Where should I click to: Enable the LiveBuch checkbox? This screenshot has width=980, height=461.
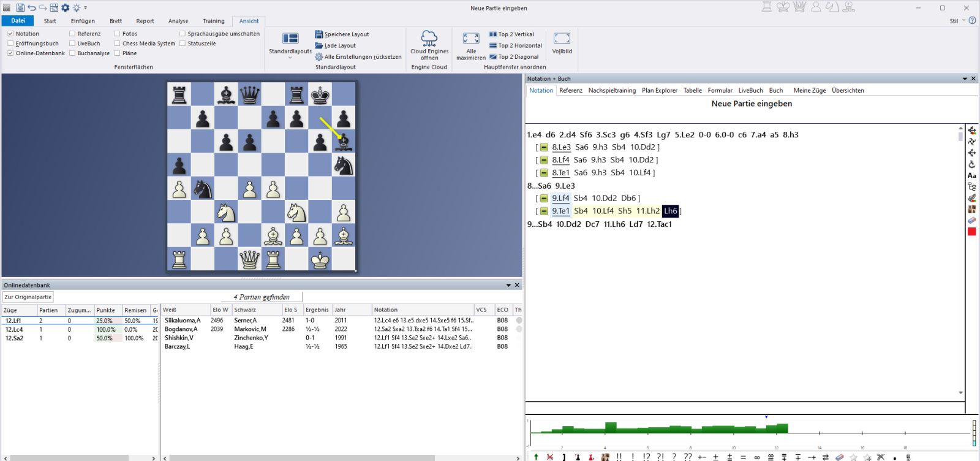(x=72, y=44)
